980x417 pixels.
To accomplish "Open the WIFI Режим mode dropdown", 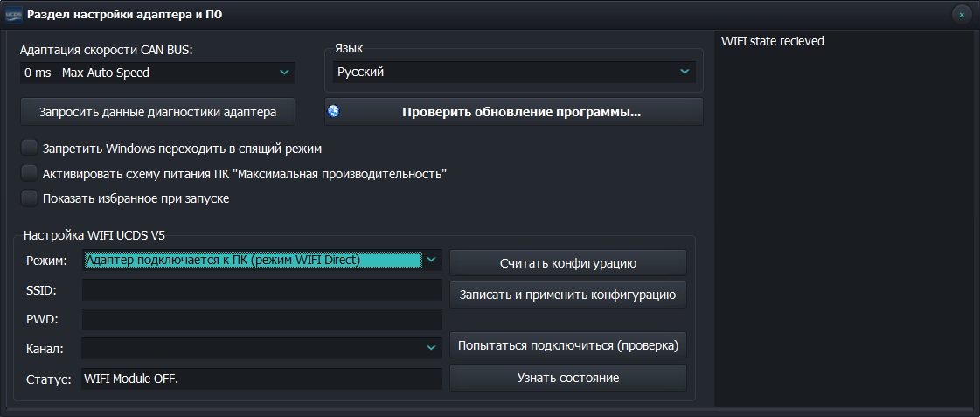I will 431,260.
